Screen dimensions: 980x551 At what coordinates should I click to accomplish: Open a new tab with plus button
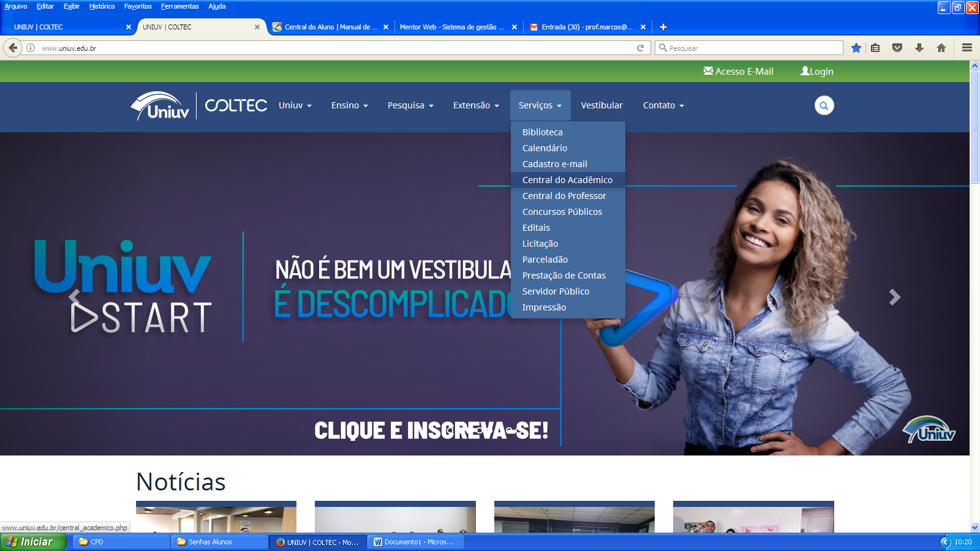coord(663,27)
